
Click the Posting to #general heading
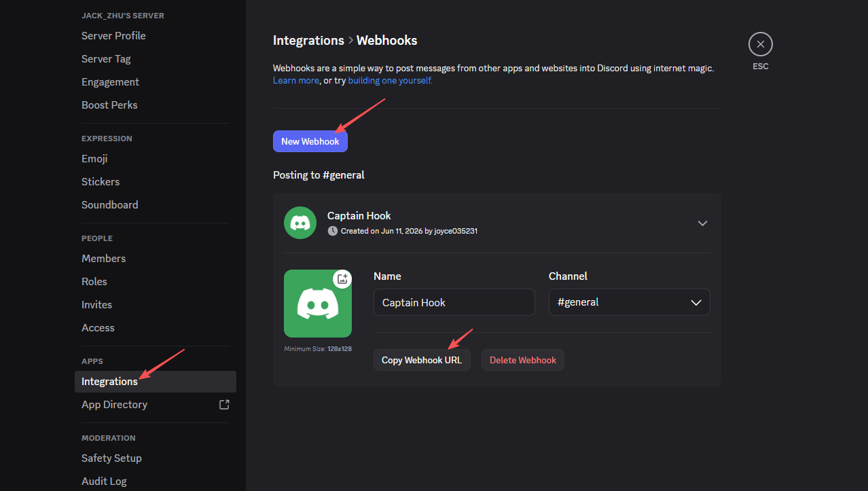(319, 175)
